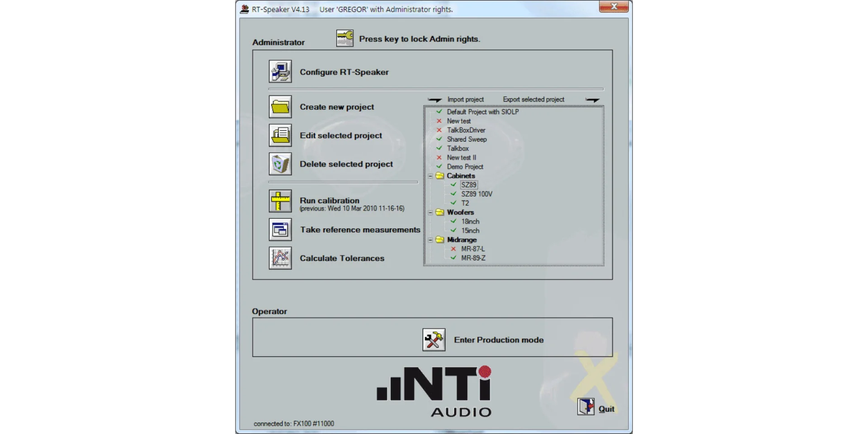Click the key icon to lock Admin rights
Image resolution: width=868 pixels, height=434 pixels.
(344, 38)
